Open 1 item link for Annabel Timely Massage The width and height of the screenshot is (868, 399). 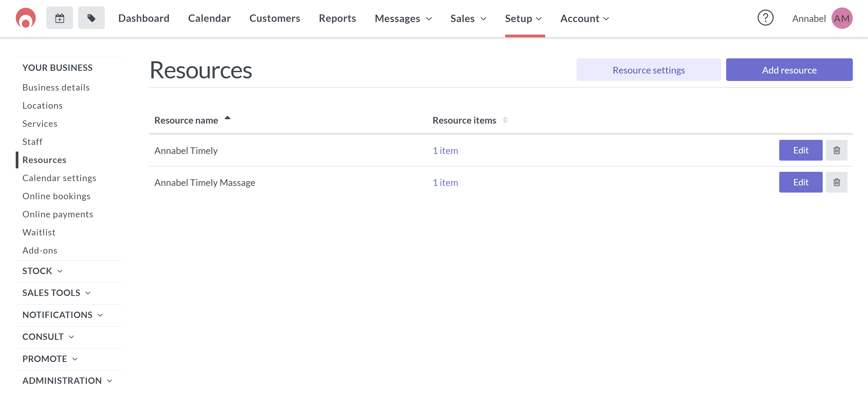[445, 182]
